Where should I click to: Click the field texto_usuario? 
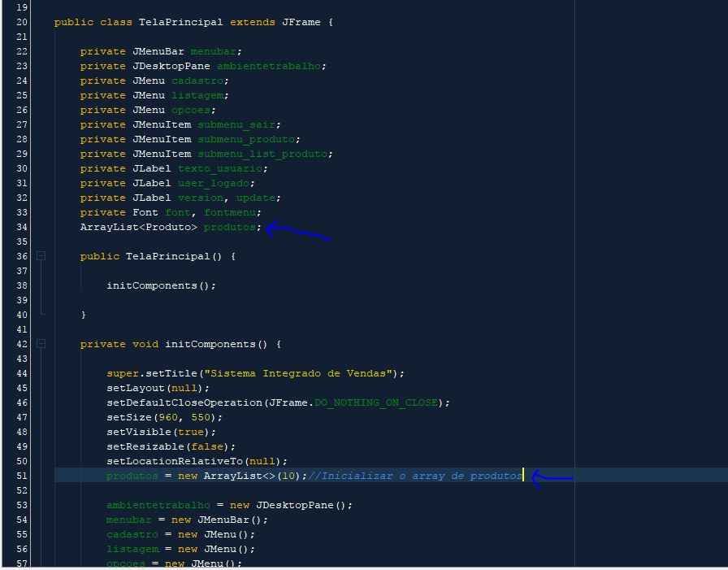[x=220, y=168]
